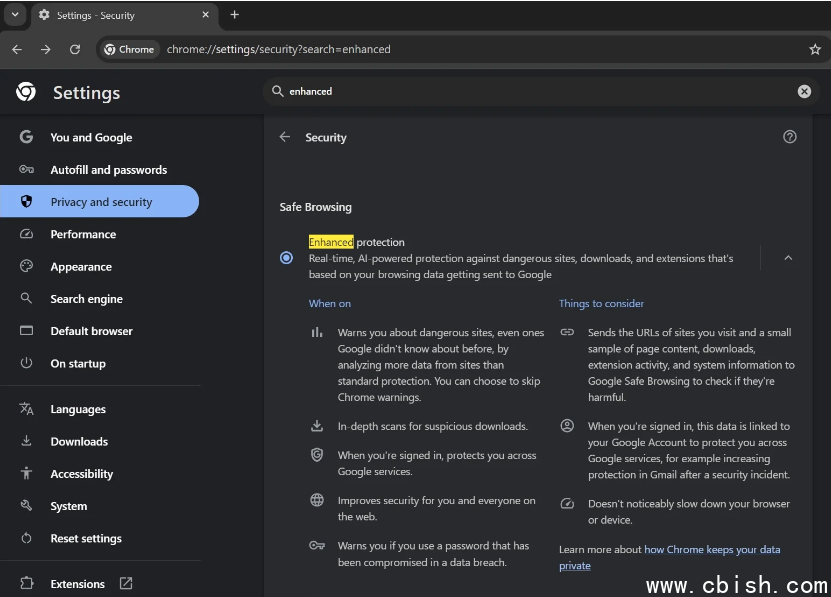831x597 pixels.
Task: Open Autofill and passwords section
Action: pos(108,170)
